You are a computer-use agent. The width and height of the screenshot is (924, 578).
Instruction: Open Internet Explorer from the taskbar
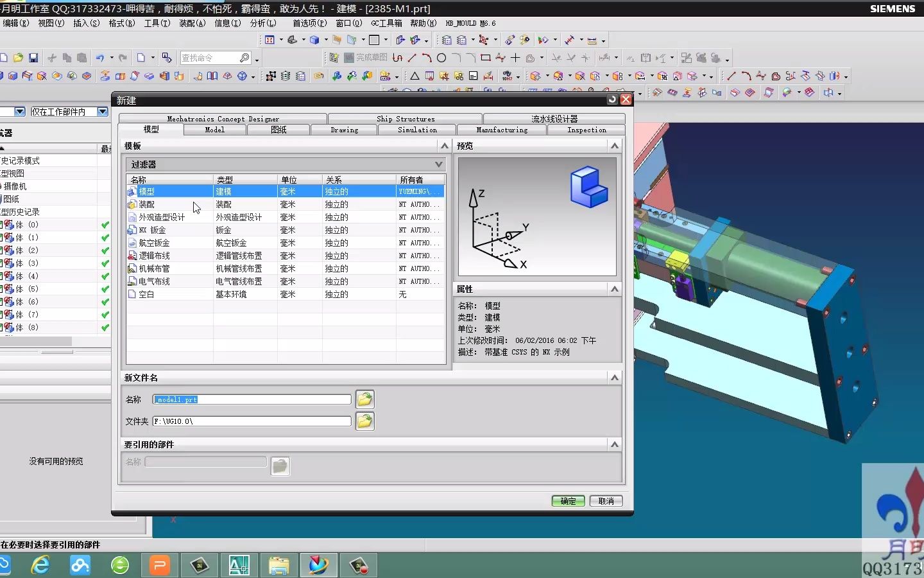[x=40, y=565]
